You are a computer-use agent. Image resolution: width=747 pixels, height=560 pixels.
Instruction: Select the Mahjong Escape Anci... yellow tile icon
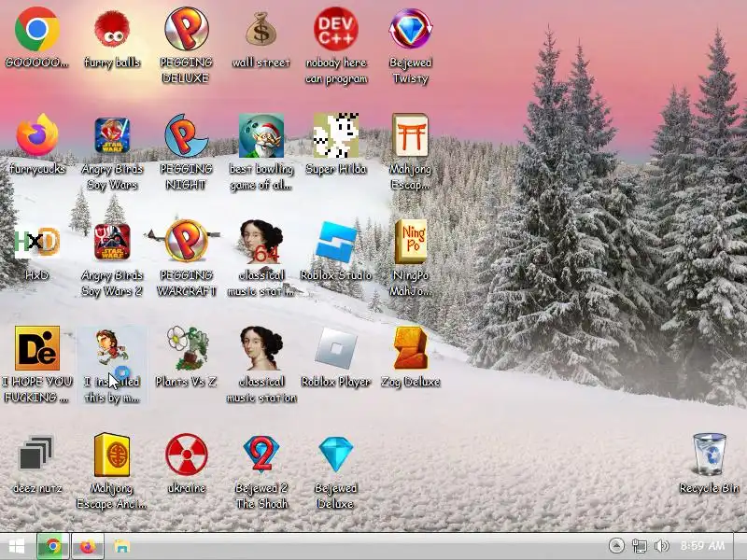point(112,455)
